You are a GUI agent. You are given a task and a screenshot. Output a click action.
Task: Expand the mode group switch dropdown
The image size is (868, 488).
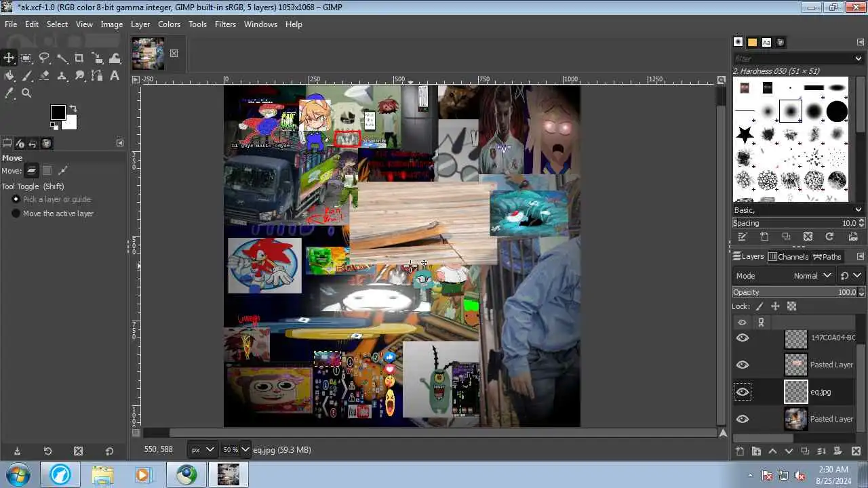[851, 276]
